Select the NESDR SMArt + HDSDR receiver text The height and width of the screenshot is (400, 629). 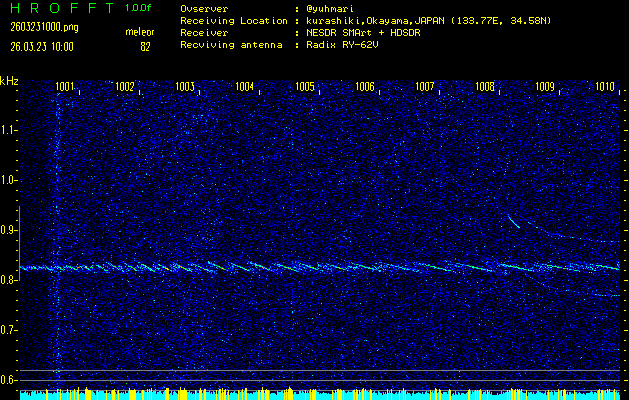tap(360, 33)
